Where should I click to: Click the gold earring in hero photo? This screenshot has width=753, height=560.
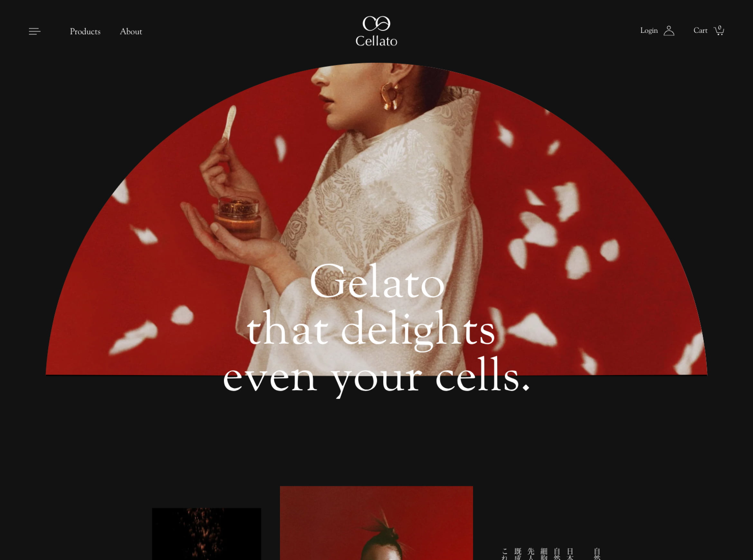click(x=390, y=97)
